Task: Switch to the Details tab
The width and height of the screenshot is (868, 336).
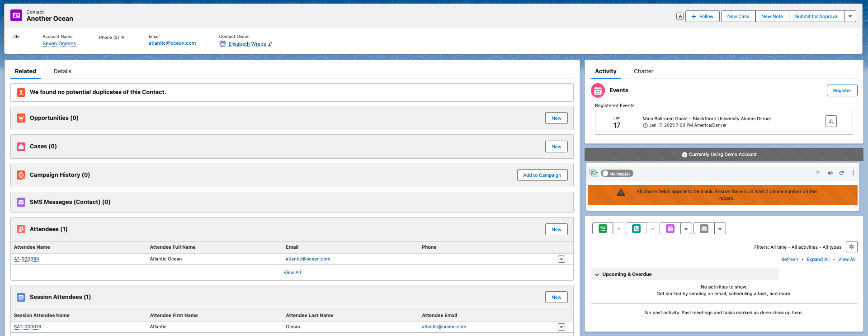Action: coord(62,71)
